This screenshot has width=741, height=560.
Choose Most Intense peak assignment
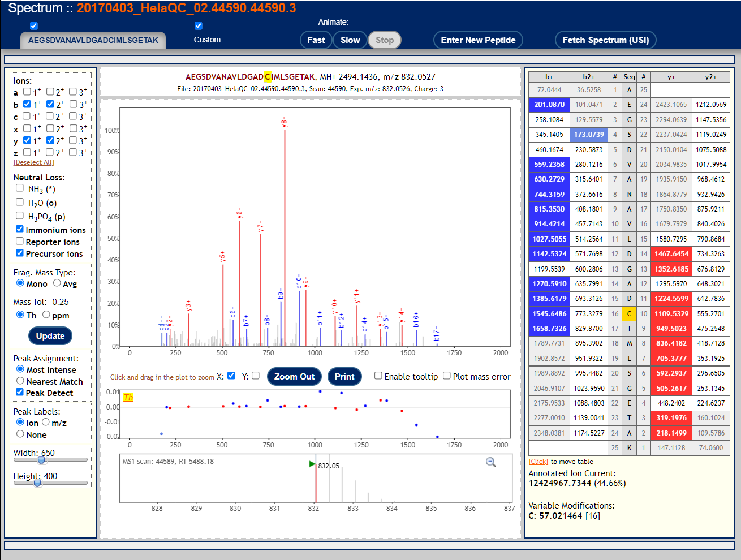click(x=20, y=369)
